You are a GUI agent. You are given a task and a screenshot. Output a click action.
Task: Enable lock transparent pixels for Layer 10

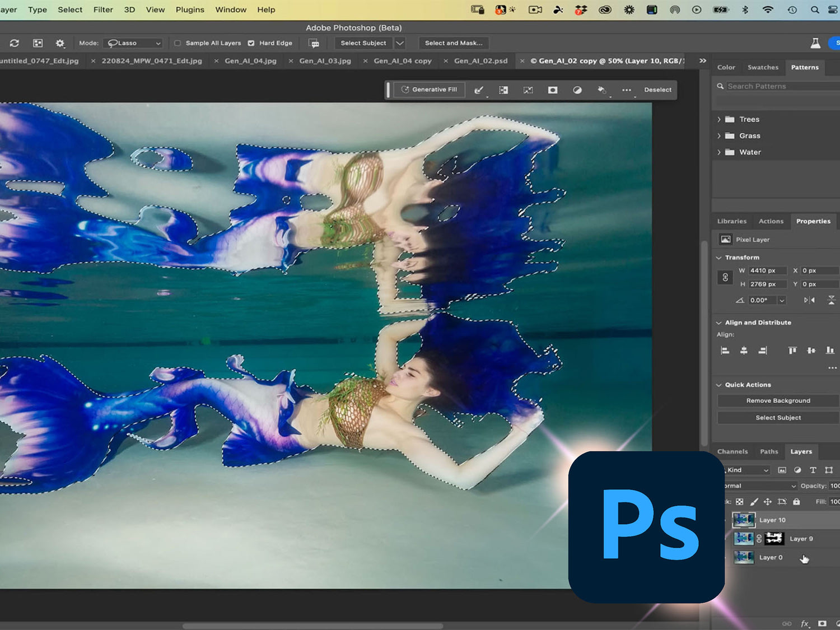pyautogui.click(x=740, y=502)
